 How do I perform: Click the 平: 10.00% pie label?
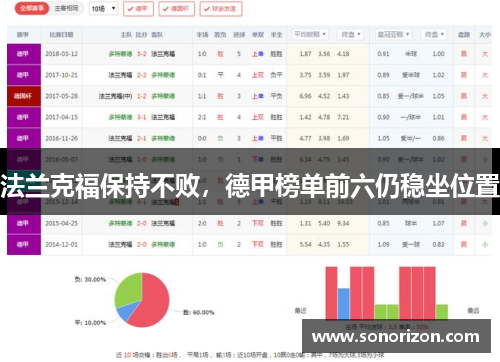90,323
